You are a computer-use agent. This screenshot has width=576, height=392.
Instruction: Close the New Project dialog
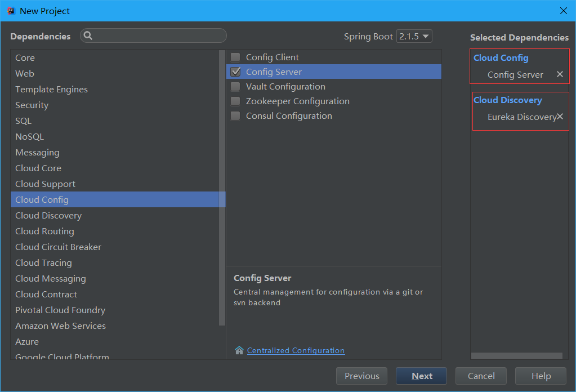coord(564,11)
